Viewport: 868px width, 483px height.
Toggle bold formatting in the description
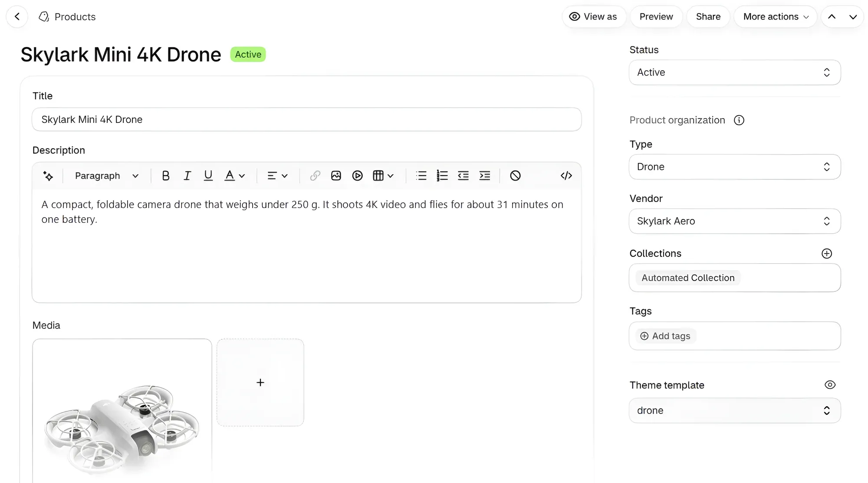pyautogui.click(x=165, y=176)
